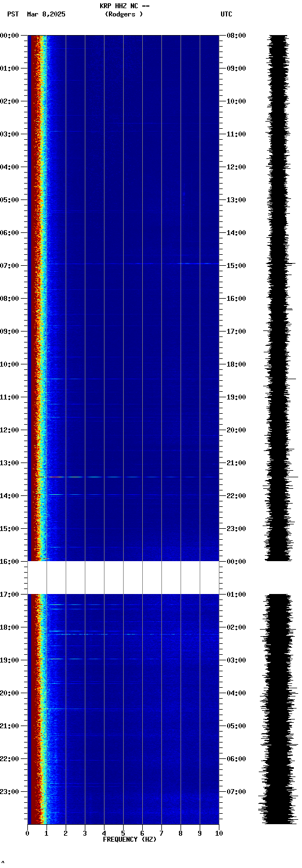The width and height of the screenshot is (302, 868).
Task: Click frequency axis tick label '5'
Action: pos(123,833)
